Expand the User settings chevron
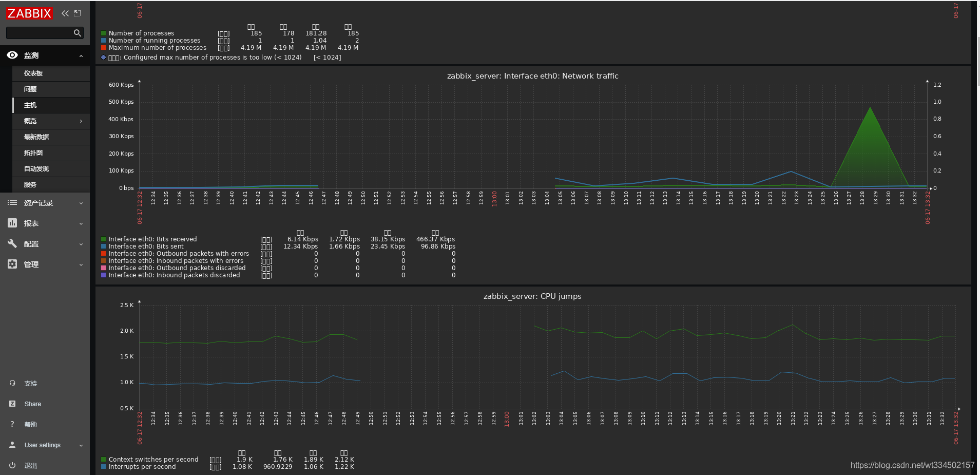The width and height of the screenshot is (980, 475). tap(81, 446)
